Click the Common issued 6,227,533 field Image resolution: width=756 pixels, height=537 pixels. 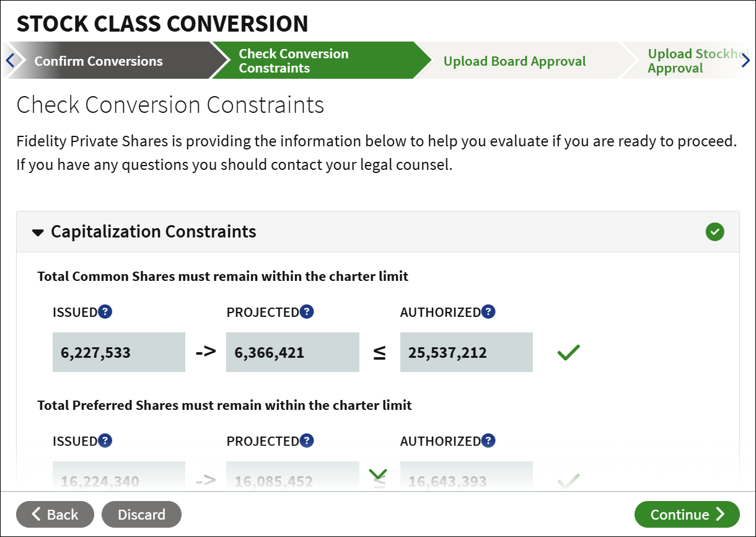pyautogui.click(x=119, y=353)
